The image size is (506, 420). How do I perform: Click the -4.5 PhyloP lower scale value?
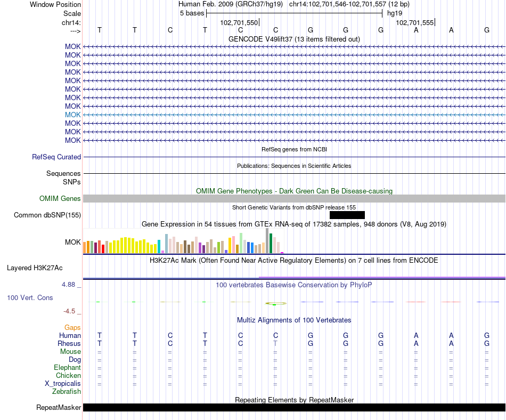coord(69,311)
